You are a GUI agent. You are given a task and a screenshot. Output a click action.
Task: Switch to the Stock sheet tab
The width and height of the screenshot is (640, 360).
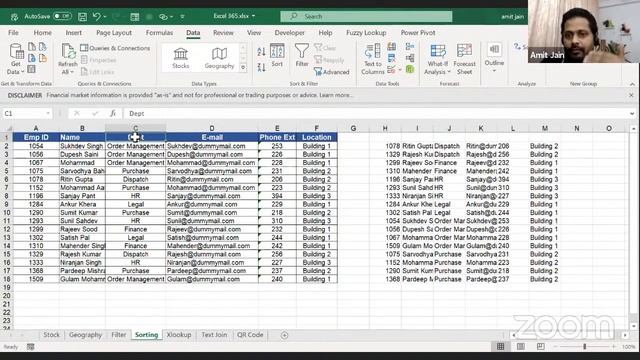coord(51,335)
